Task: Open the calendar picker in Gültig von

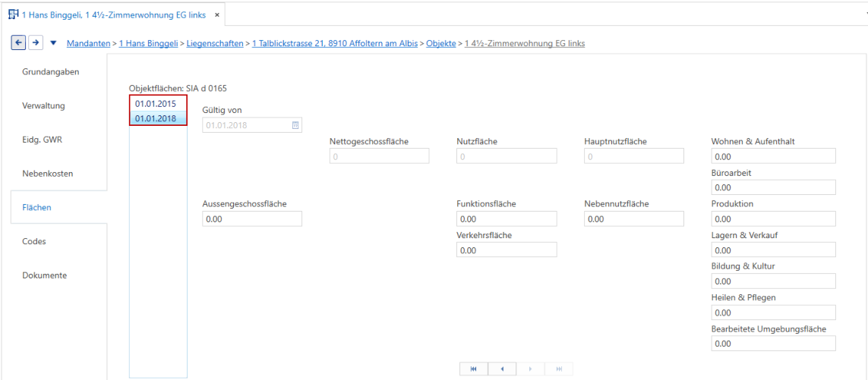Action: point(295,125)
